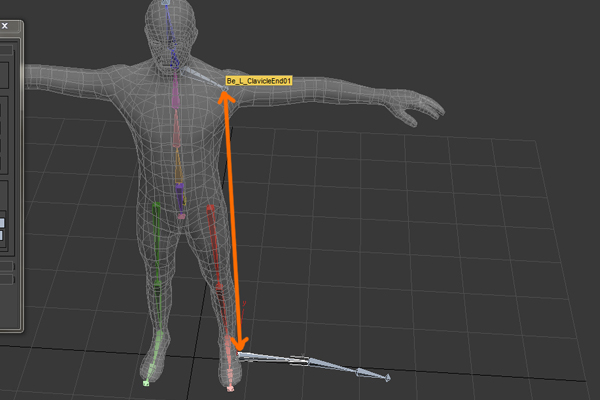Screen dimensions: 600x400
Task: Select the green right thigh bone
Action: click(156, 242)
